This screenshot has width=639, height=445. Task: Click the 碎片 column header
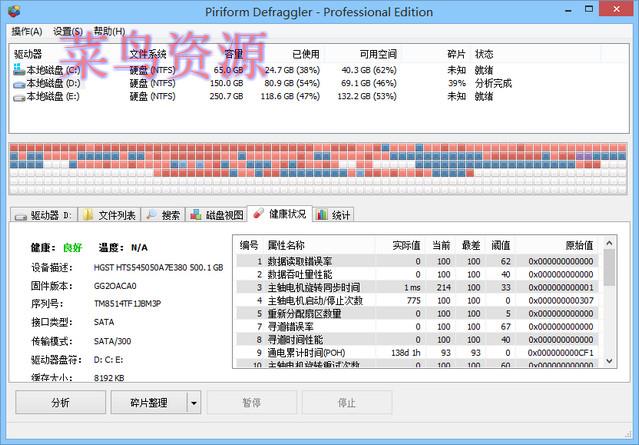456,54
